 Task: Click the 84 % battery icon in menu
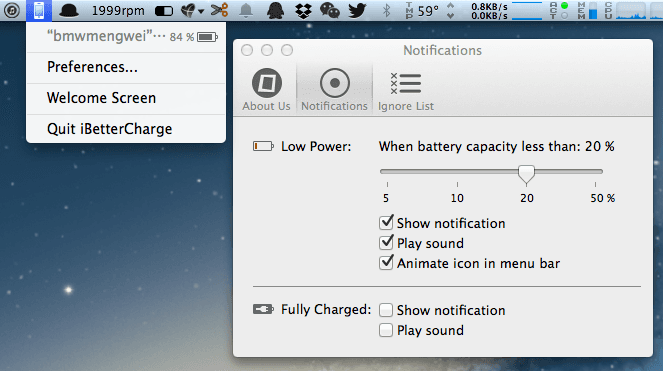pos(207,37)
